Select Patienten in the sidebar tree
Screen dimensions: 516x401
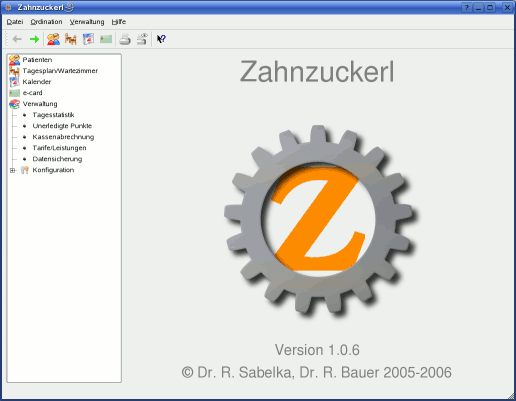[x=37, y=60]
